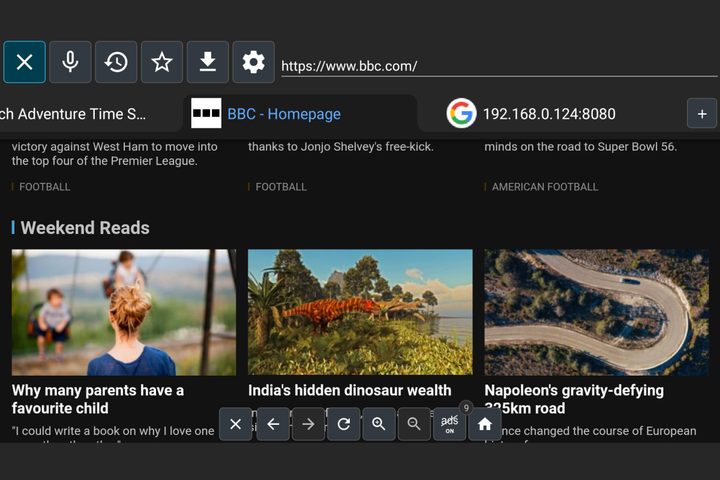720x480 pixels.
Task: Open India's hidden dinosaur wealth article
Action: coord(349,390)
